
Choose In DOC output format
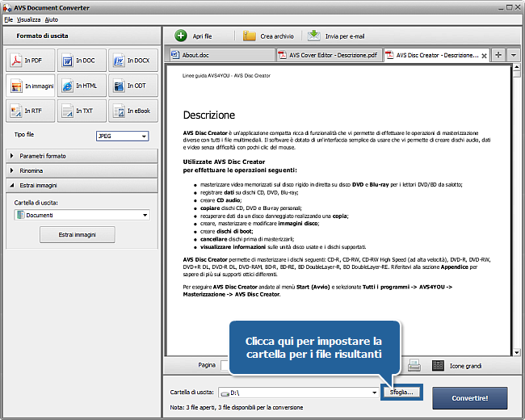click(x=82, y=61)
